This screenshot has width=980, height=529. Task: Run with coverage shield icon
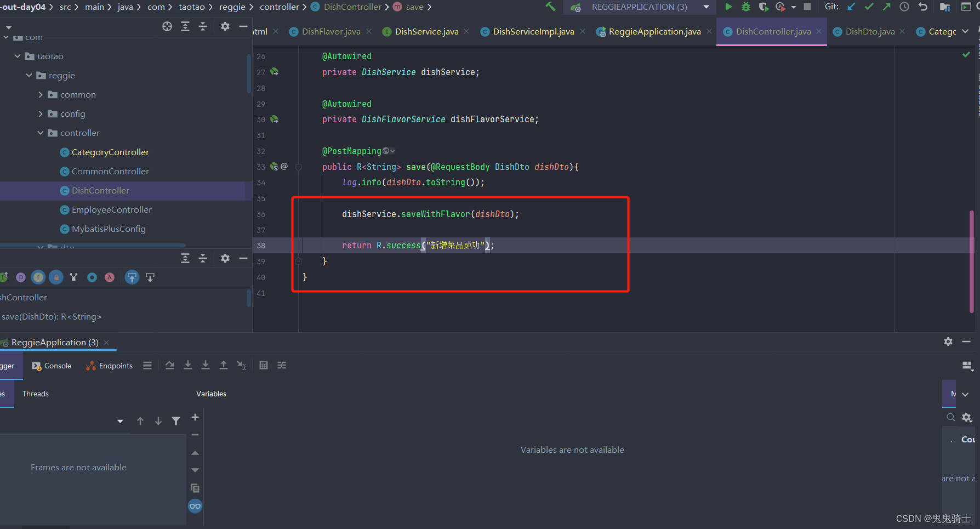pyautogui.click(x=764, y=7)
